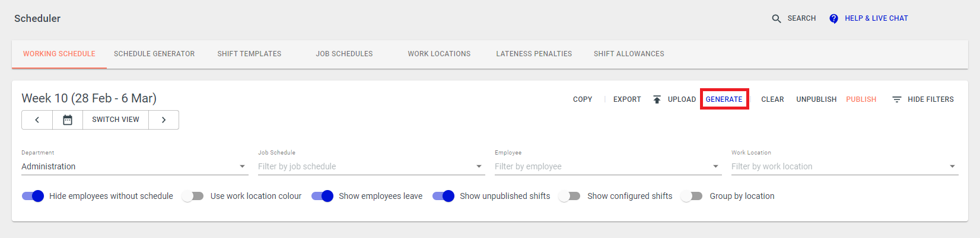This screenshot has width=980, height=238.
Task: Expand the Work Location filter dropdown
Action: (x=844, y=166)
